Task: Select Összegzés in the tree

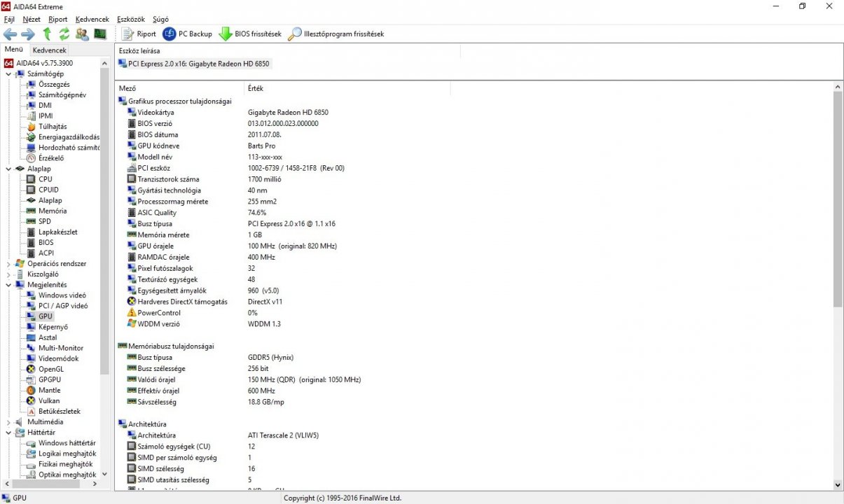Action: coord(54,84)
